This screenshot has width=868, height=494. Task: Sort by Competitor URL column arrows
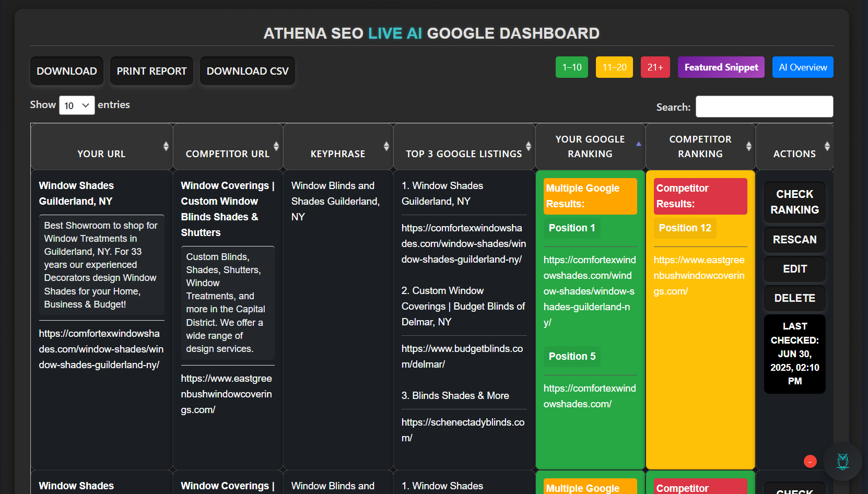click(x=276, y=146)
